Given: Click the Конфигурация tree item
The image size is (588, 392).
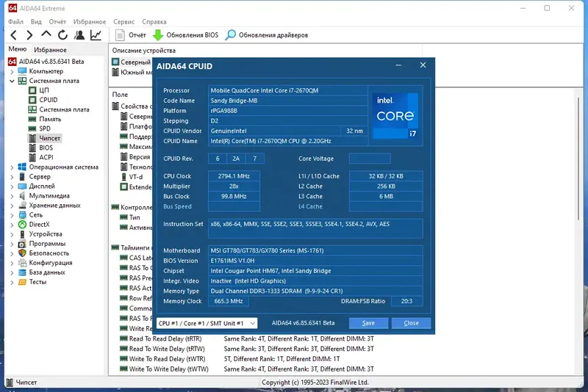Looking at the screenshot, I should pos(51,263).
